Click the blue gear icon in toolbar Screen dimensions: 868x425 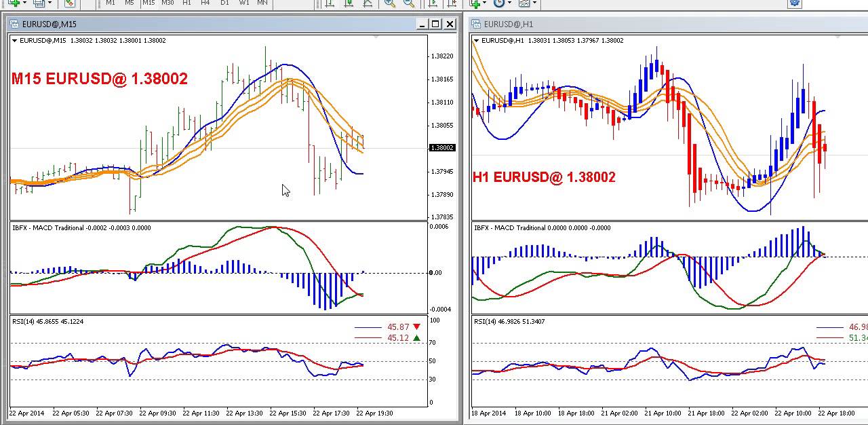795,3
